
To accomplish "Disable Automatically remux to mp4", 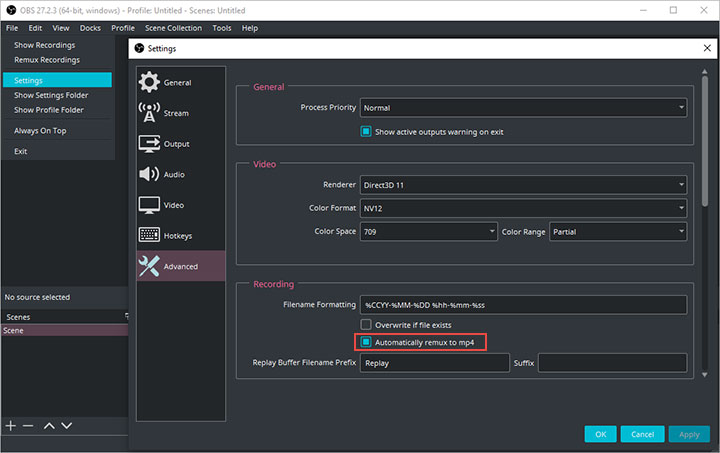I will point(367,342).
